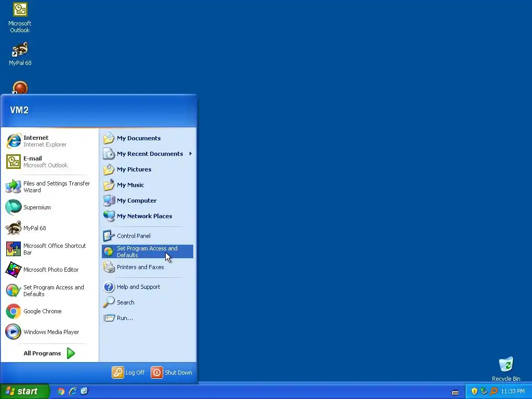Viewport: 532px width, 399px height.
Task: Open Set Program Access and Defaults above Google Chrome
Action: 49,290
